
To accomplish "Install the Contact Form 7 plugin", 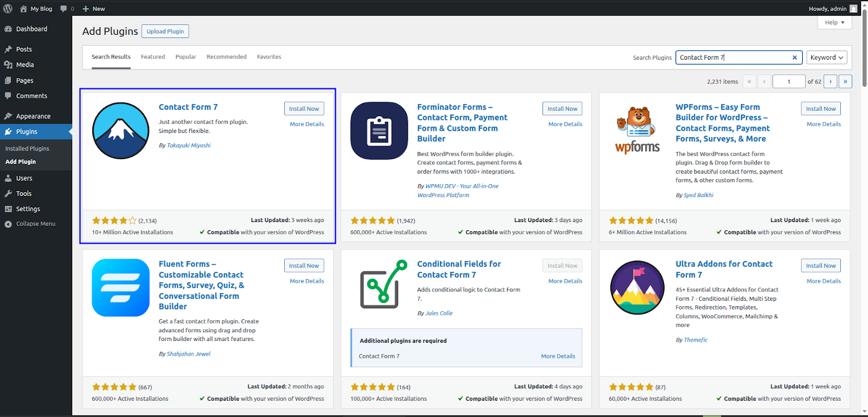I will (x=304, y=109).
